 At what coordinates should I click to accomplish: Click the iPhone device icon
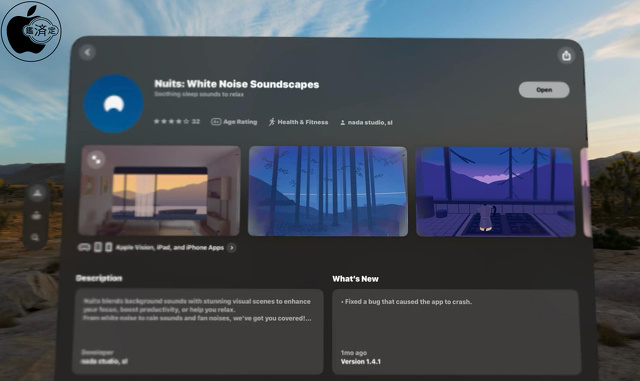[x=109, y=247]
